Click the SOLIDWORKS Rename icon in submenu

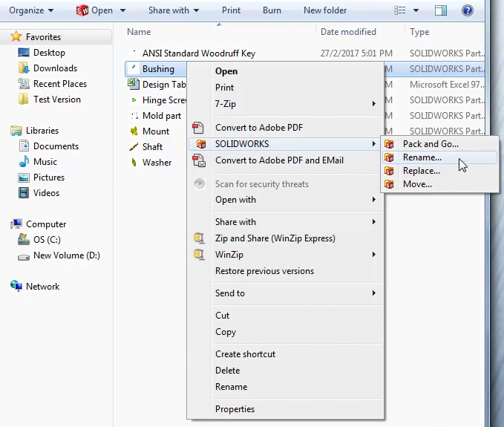[x=389, y=157]
